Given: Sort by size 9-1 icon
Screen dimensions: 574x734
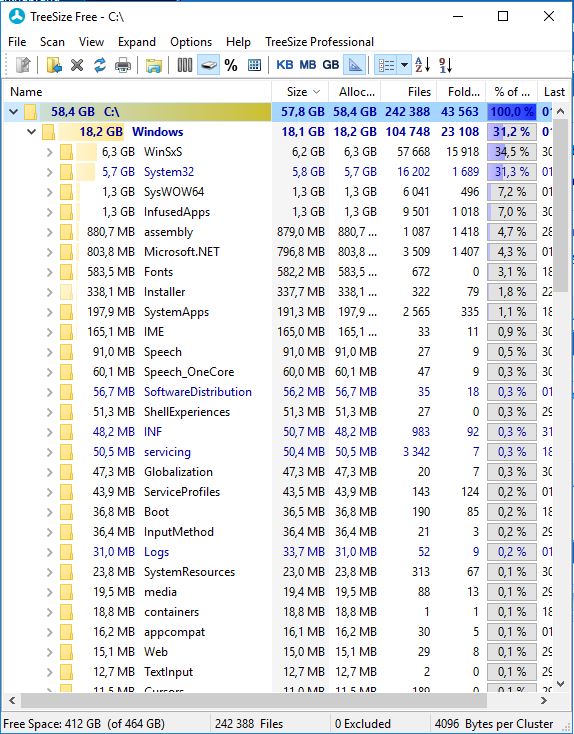Looking at the screenshot, I should 446,65.
